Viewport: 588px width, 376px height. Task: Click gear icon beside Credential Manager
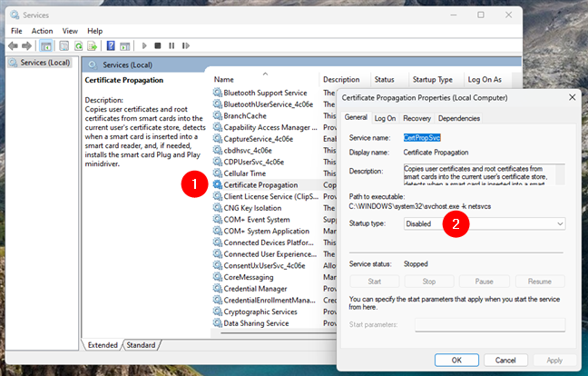218,289
